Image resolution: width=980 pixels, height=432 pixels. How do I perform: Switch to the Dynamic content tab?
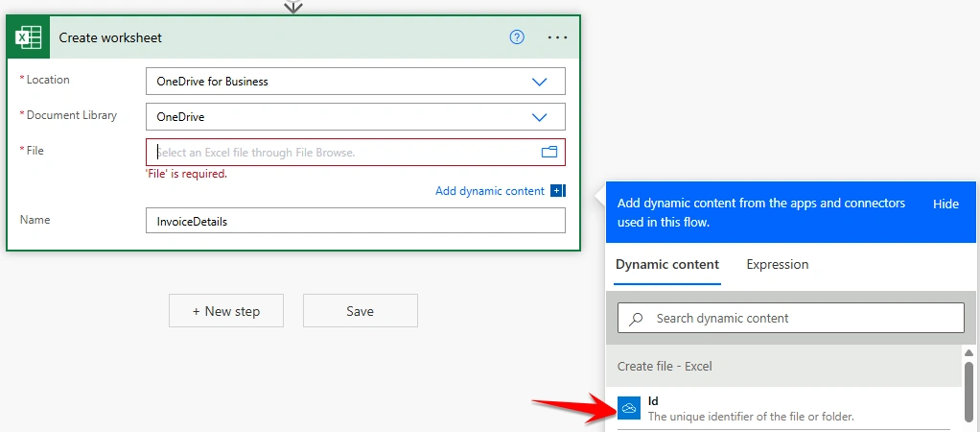click(667, 264)
